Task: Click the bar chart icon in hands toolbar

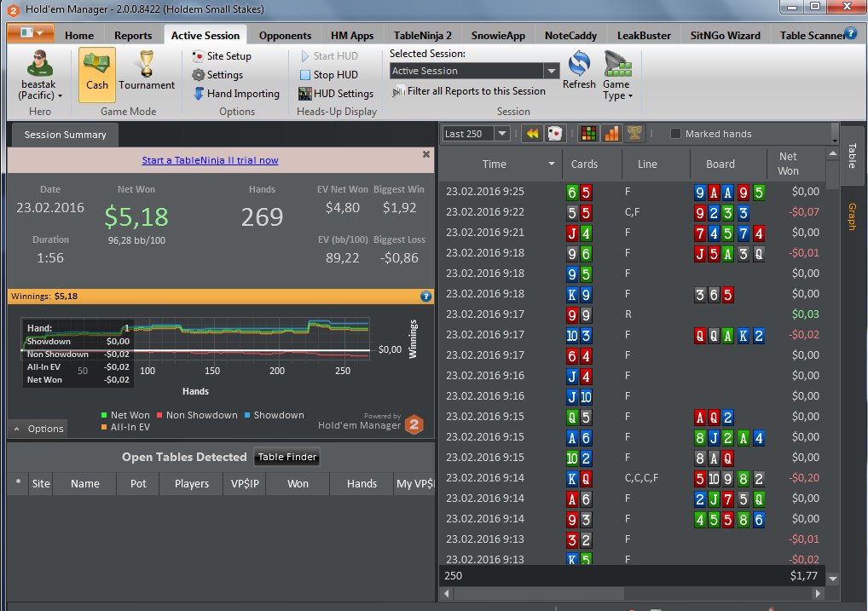Action: click(611, 134)
